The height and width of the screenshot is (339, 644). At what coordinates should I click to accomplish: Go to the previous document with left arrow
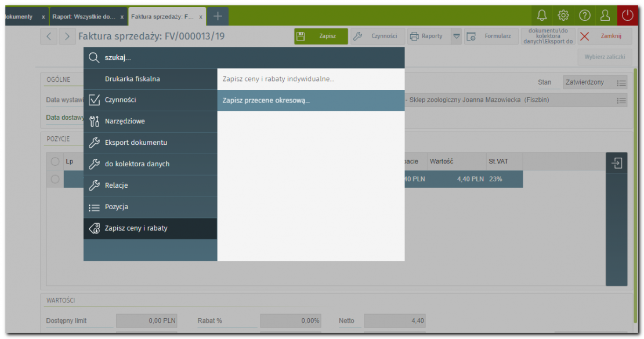point(49,37)
